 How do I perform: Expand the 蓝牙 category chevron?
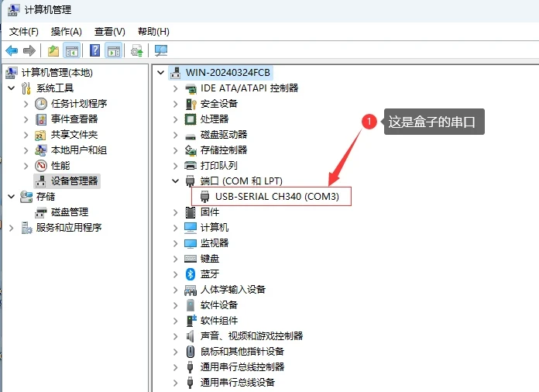(175, 274)
